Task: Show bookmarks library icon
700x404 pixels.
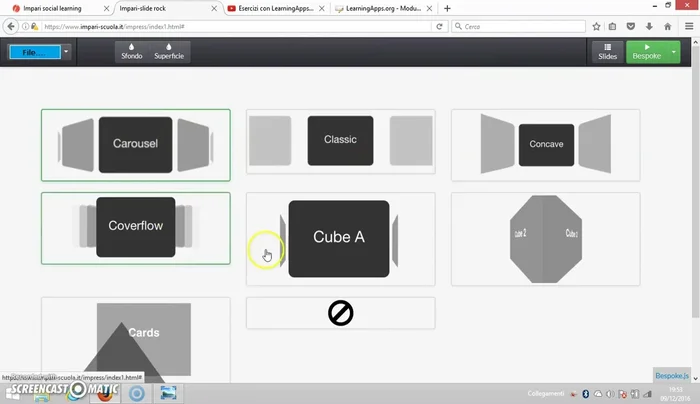Action: (612, 26)
